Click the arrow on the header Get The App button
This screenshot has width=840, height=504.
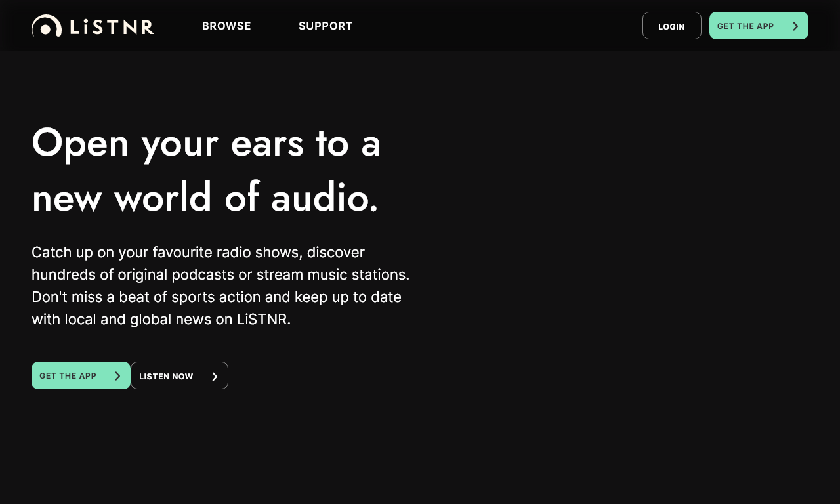(x=795, y=26)
